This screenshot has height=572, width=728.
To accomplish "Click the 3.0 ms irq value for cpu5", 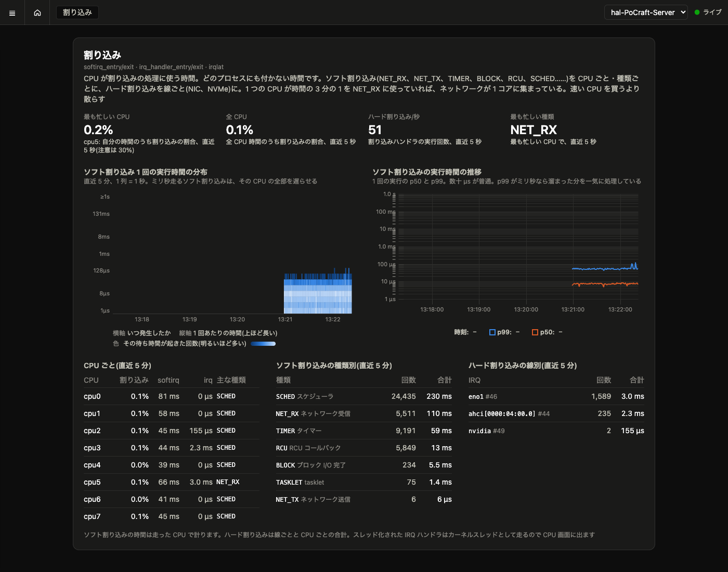I will pos(201,482).
